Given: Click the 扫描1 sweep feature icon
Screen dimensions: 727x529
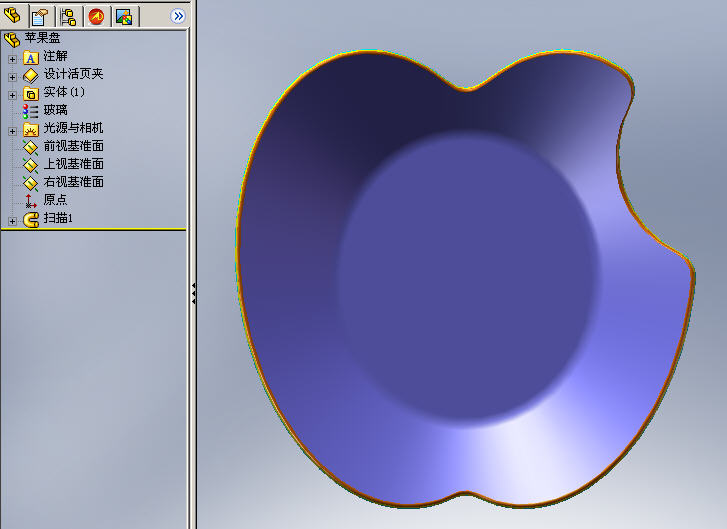Looking at the screenshot, I should pos(31,219).
